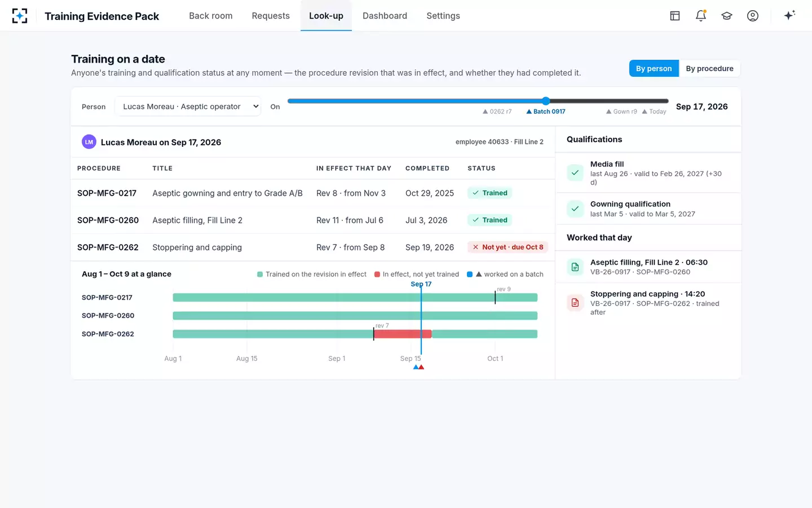Click the Sep 19, 2026 completed date
812x508 pixels.
[430, 247]
